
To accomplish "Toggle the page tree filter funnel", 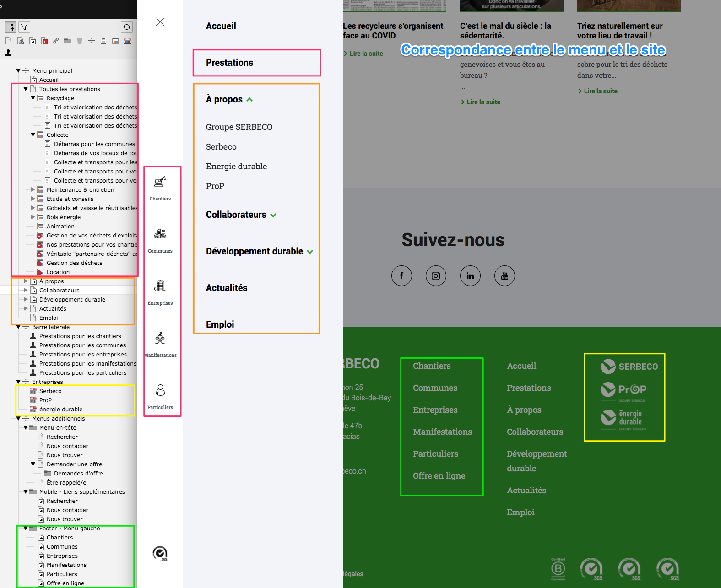I will (24, 27).
